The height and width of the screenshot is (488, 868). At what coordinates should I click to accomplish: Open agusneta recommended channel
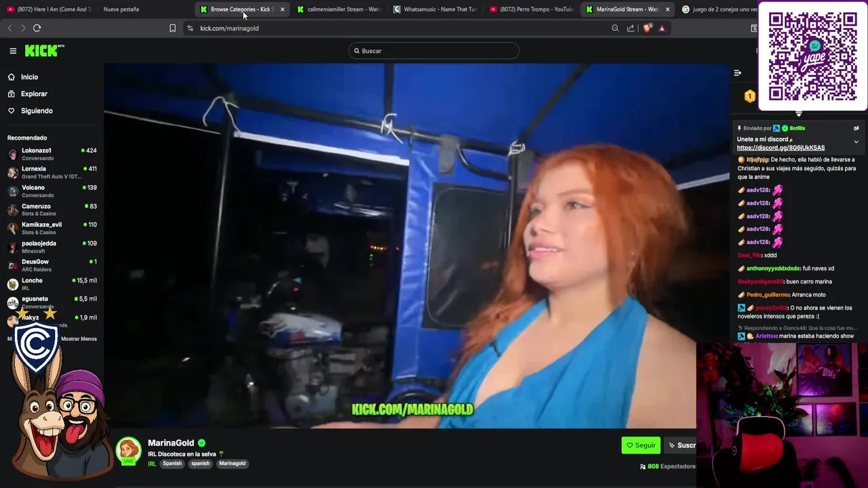click(x=52, y=302)
